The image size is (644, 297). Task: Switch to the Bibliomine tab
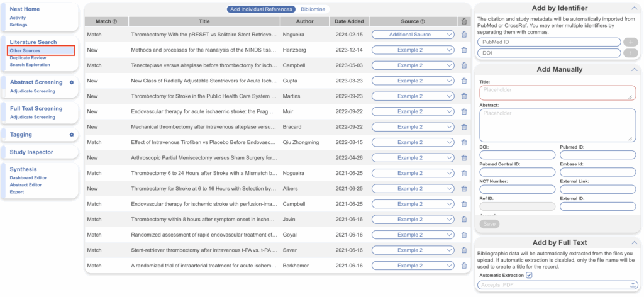[x=313, y=9]
